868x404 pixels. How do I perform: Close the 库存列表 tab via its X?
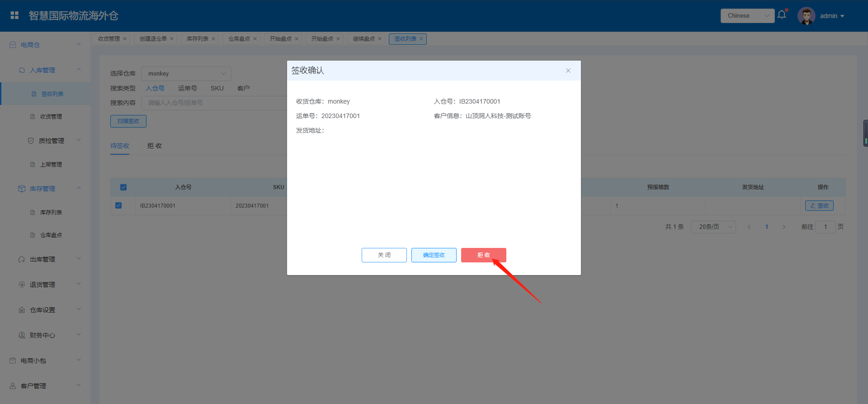[x=213, y=39]
